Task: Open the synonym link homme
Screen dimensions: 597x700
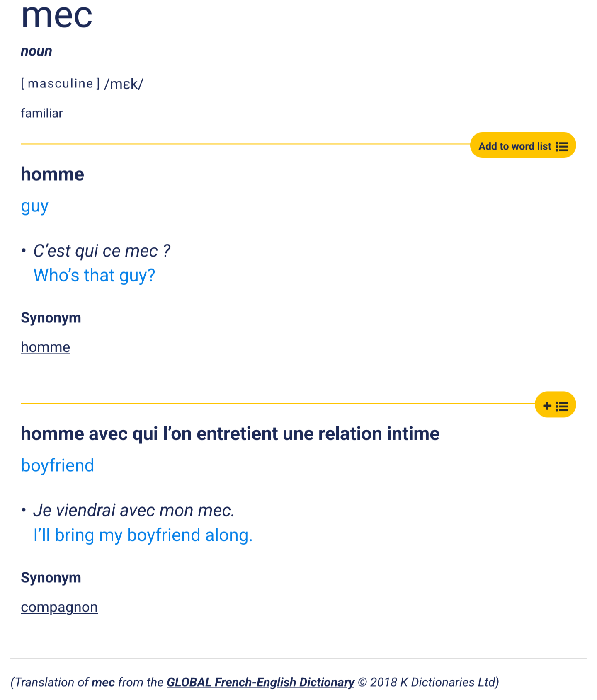Action: point(45,347)
